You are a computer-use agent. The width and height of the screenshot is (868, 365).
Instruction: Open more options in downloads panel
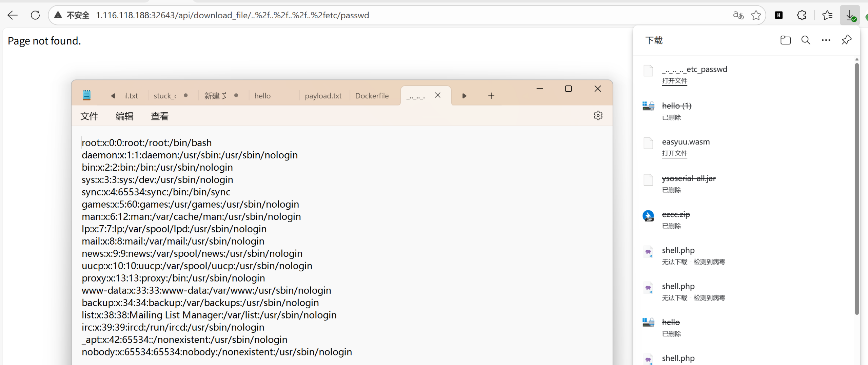click(x=826, y=40)
